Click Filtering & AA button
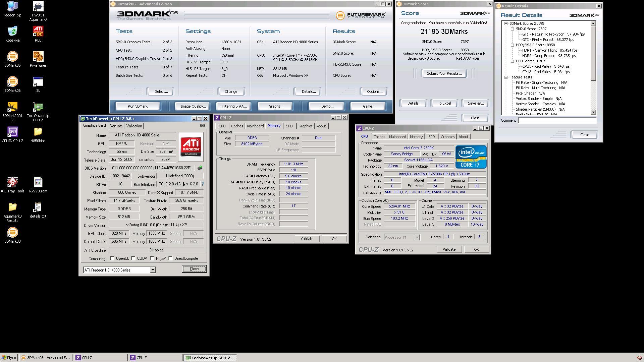Screen dimensions: 644x362 point(234,106)
